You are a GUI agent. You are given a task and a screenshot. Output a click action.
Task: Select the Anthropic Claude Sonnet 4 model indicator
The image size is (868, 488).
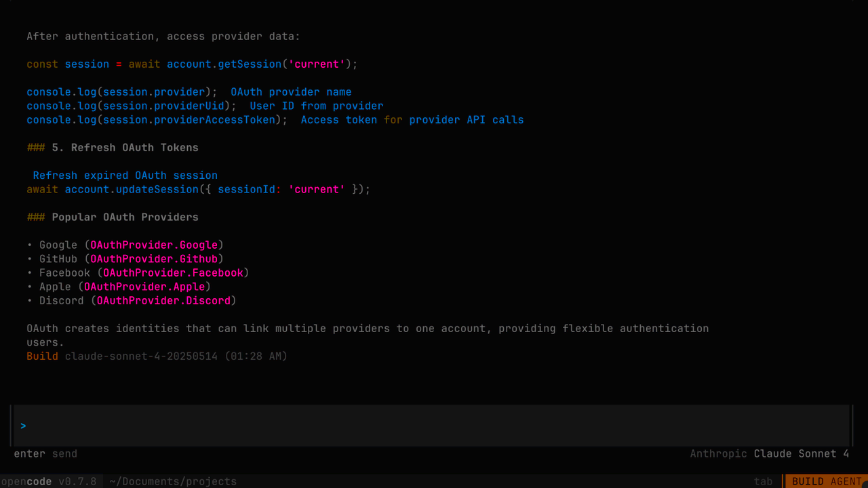(x=768, y=453)
